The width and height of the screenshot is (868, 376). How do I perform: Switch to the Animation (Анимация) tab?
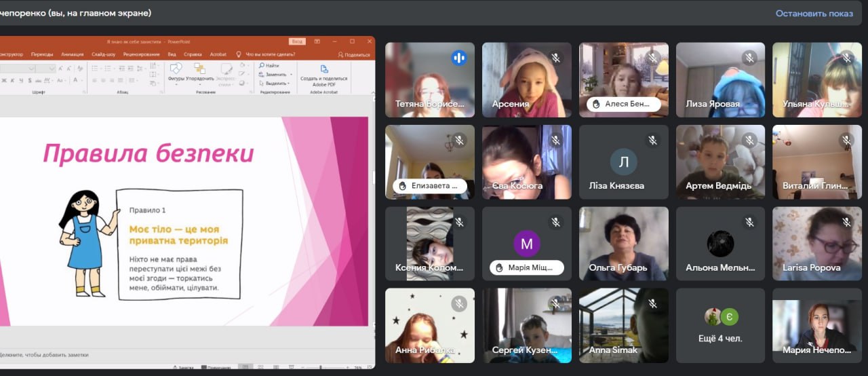72,54
